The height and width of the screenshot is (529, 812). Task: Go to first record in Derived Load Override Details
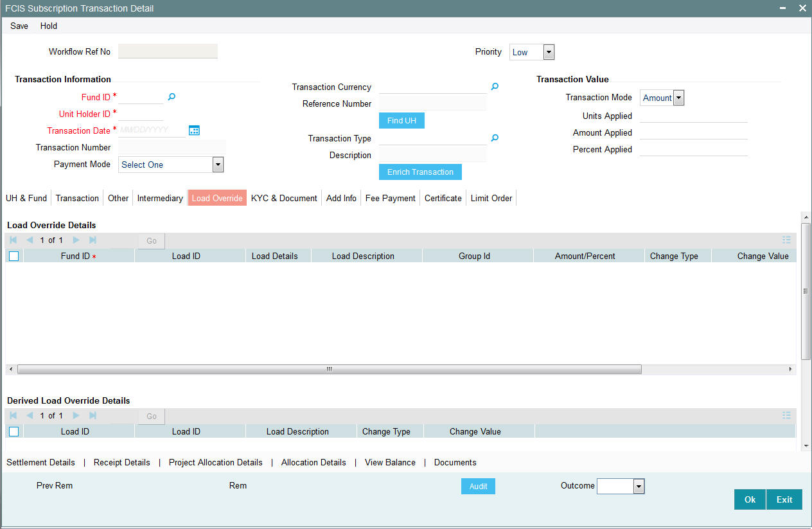[x=13, y=415]
